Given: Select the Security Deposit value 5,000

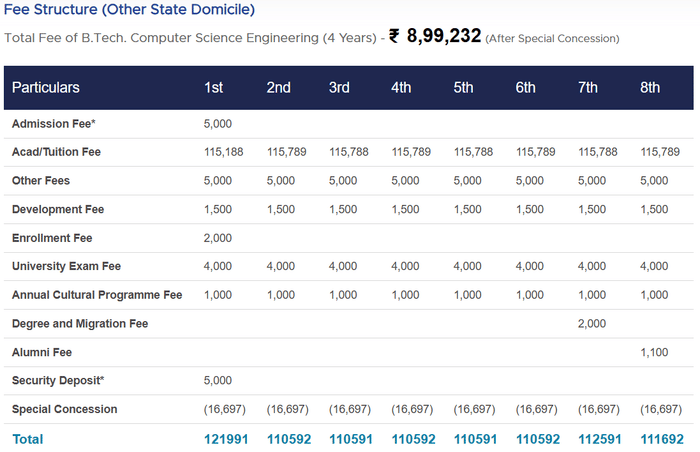Looking at the screenshot, I should [218, 380].
